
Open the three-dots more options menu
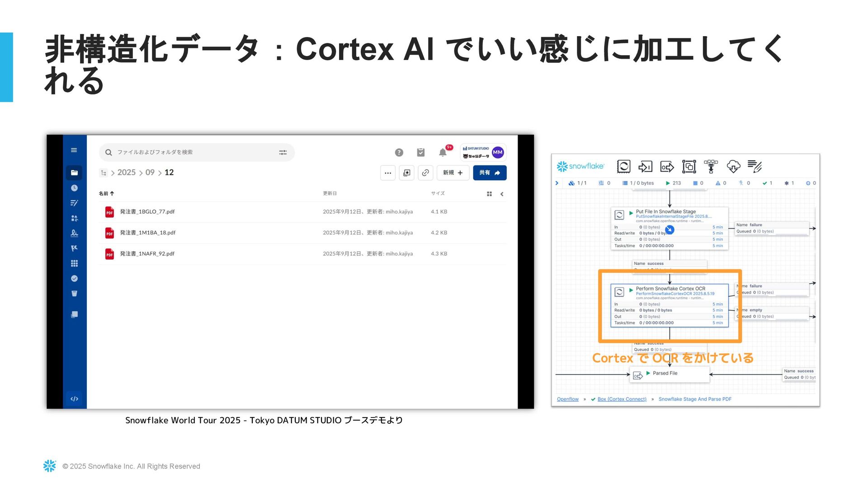coord(388,173)
